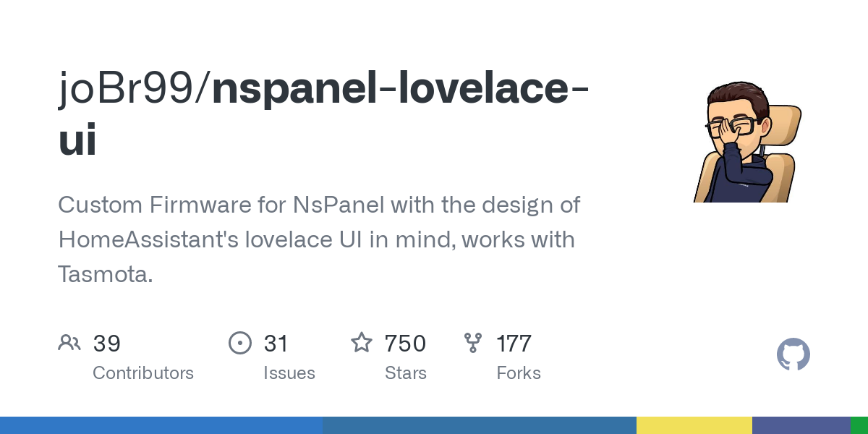Click the 177 forks count

point(514,343)
